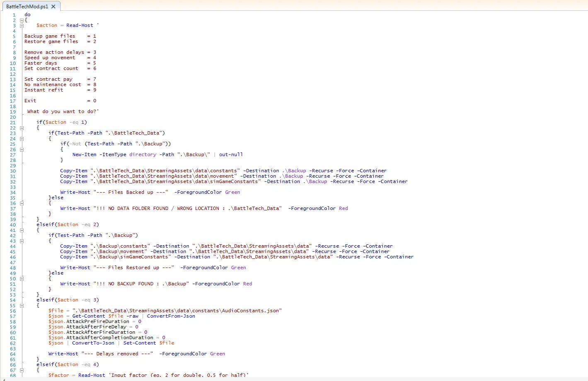This screenshot has width=588, height=381.
Task: Click 'if($action -eq 1)' statement
Action: pyautogui.click(x=62, y=122)
